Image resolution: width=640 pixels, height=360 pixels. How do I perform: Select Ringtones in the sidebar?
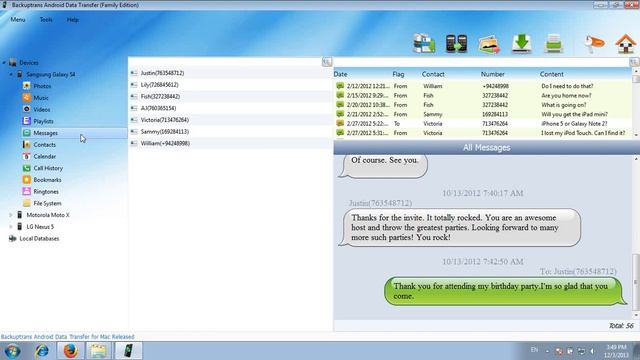click(x=46, y=191)
